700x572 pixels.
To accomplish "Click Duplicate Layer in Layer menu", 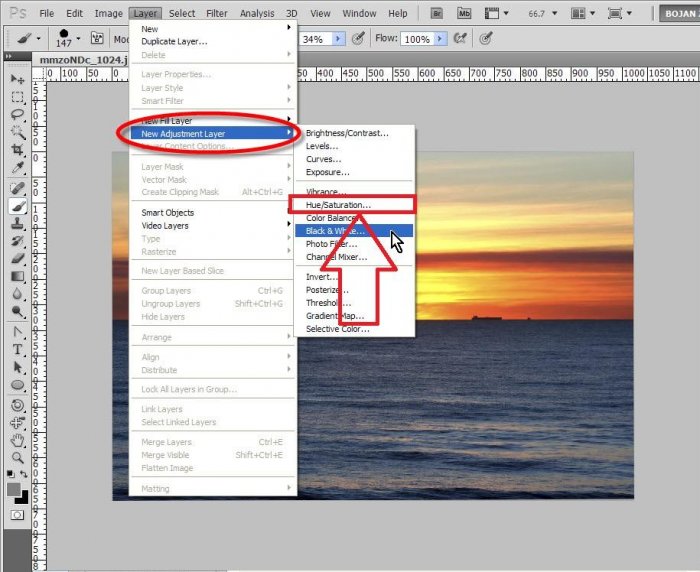I will (x=174, y=41).
